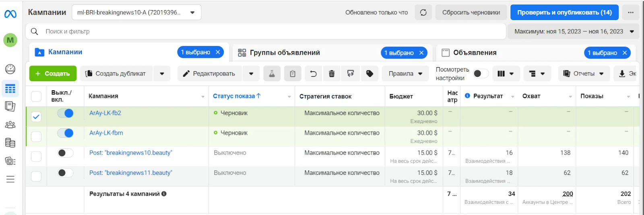644x215 pixels.
Task: Open the ArAy-LK-fb2 campaign link
Action: click(105, 113)
